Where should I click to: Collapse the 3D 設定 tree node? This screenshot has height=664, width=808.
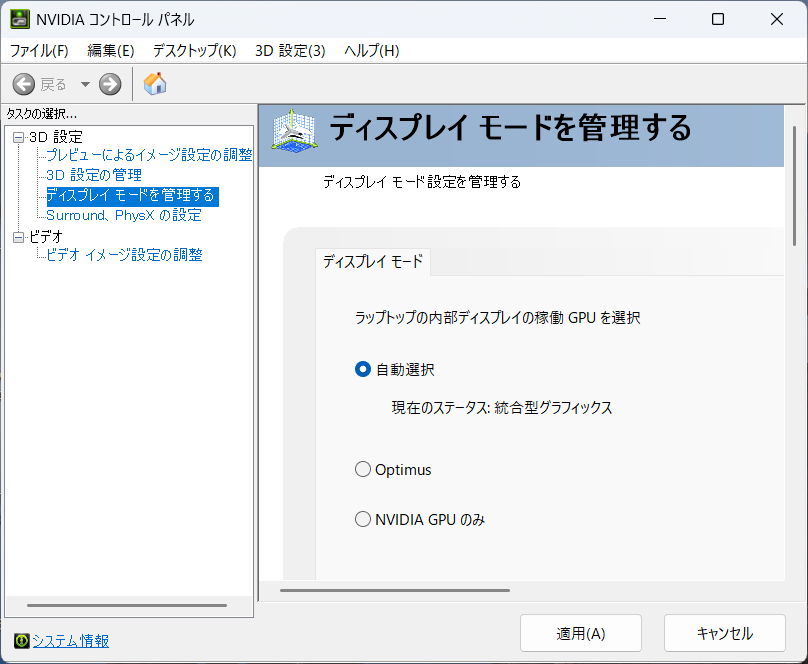coord(19,137)
